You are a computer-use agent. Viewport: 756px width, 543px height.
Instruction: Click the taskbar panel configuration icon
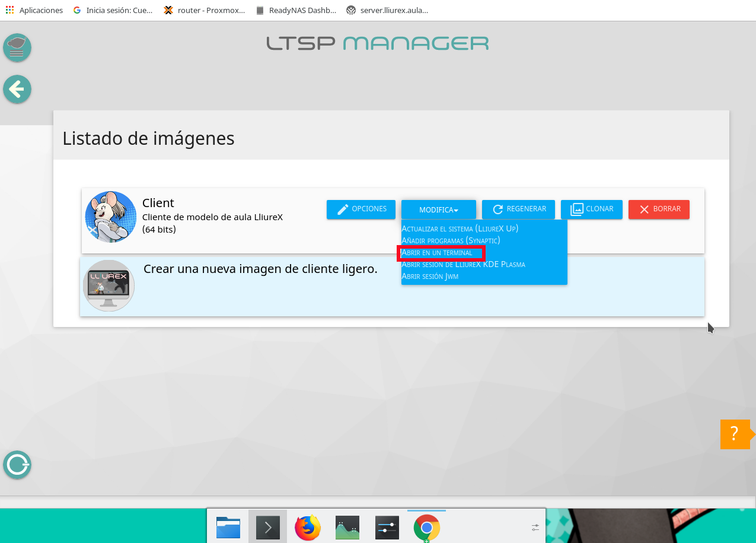[535, 527]
